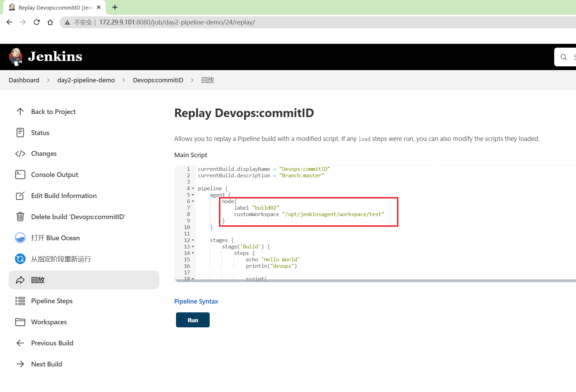Click the browser home icon
Screen dimensions: 576x392
pos(50,22)
